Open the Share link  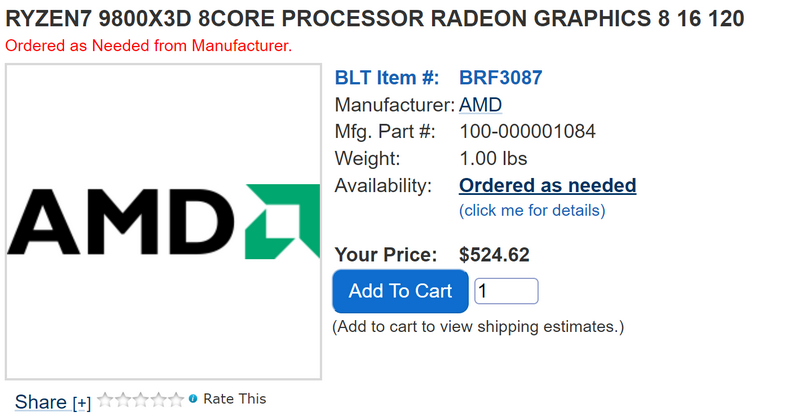40,402
